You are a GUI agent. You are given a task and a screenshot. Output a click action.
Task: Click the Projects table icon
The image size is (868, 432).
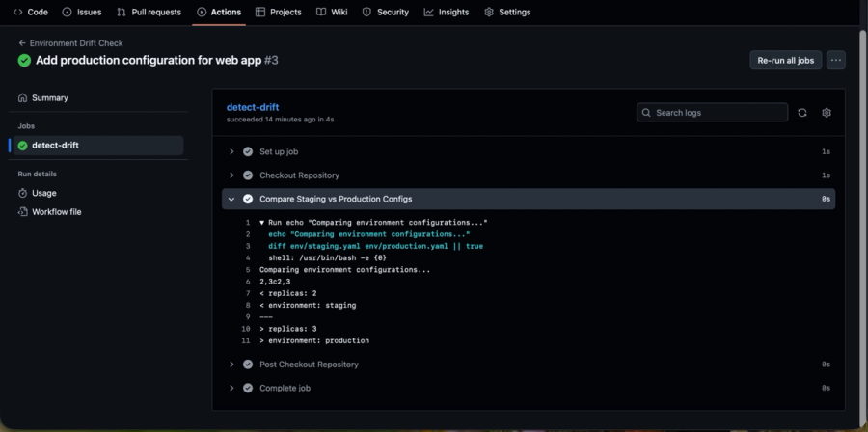260,12
